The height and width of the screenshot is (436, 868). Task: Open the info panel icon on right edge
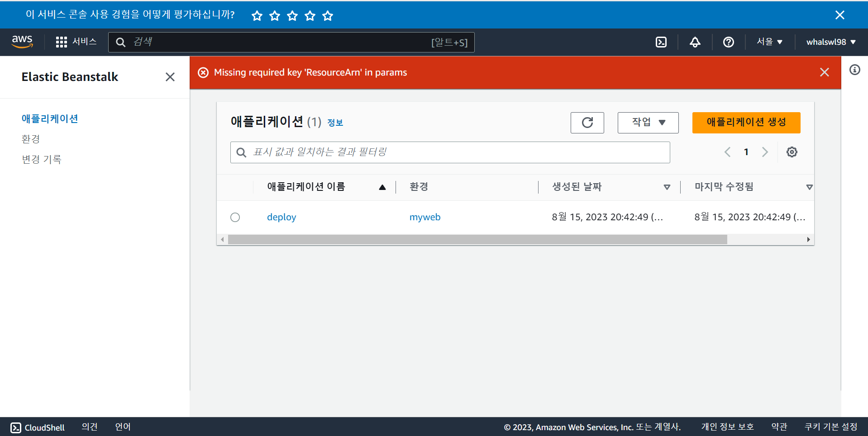point(855,70)
